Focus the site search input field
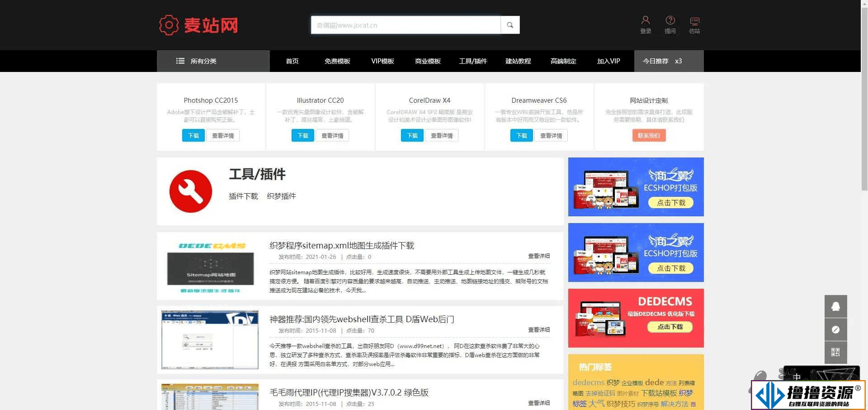 (406, 25)
